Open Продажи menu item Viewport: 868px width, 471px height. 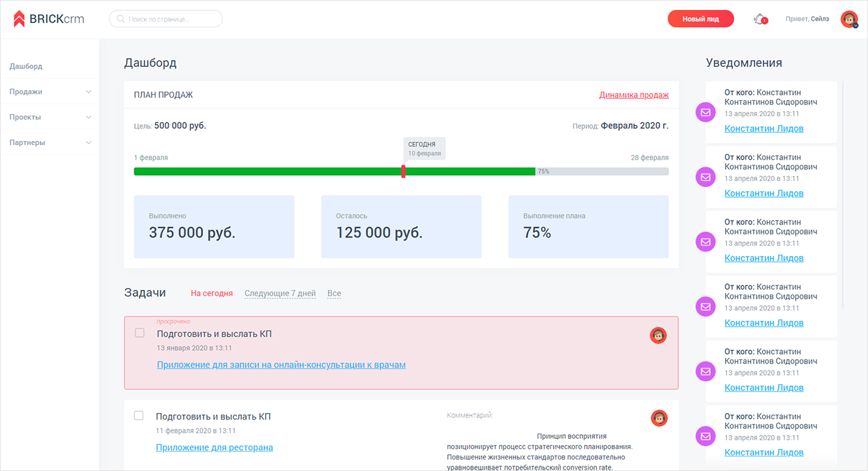tap(26, 92)
